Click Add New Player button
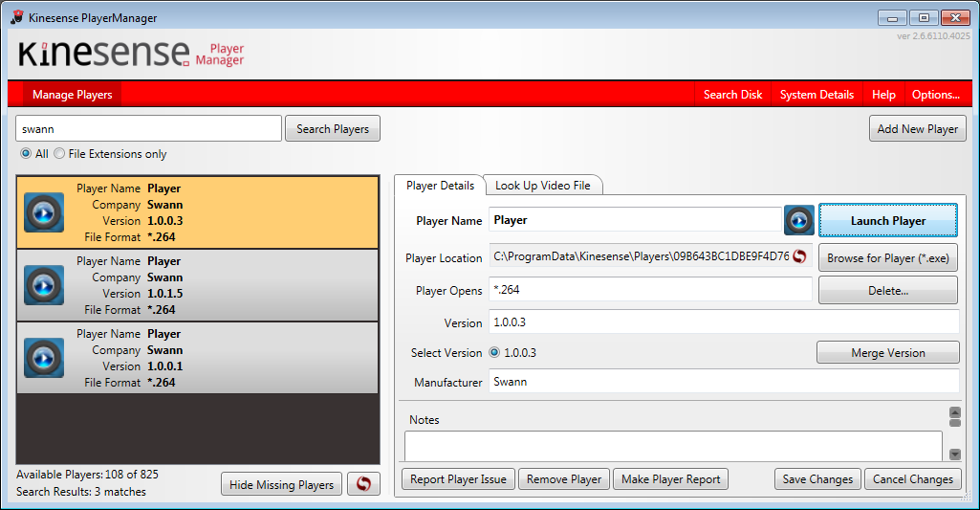 918,129
